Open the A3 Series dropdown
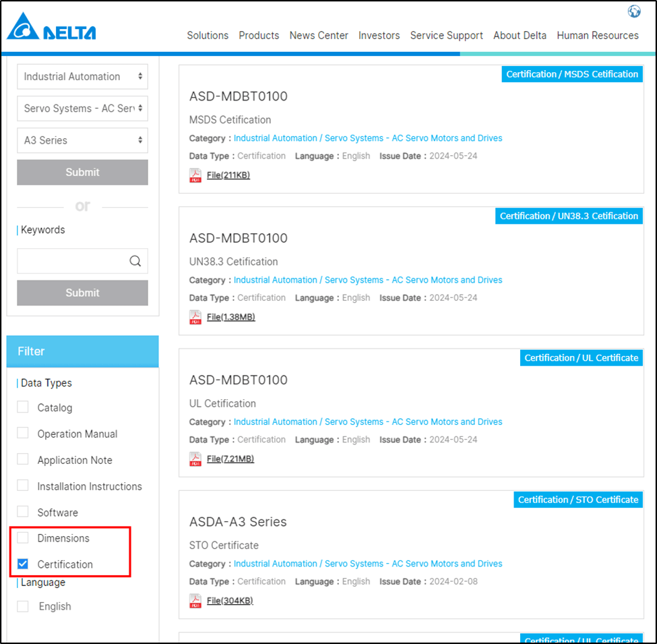This screenshot has width=657, height=644. [x=82, y=140]
